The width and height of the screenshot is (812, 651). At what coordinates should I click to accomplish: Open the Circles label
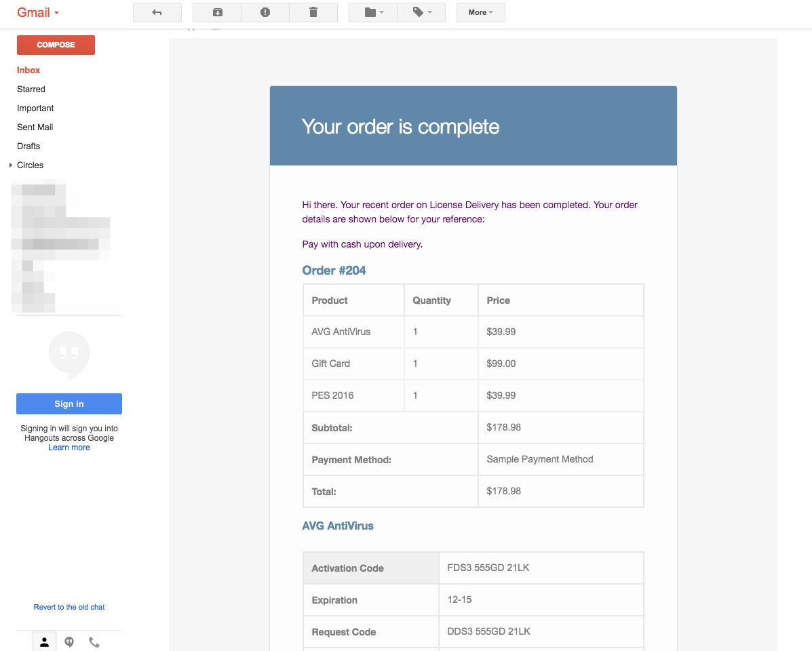[30, 165]
